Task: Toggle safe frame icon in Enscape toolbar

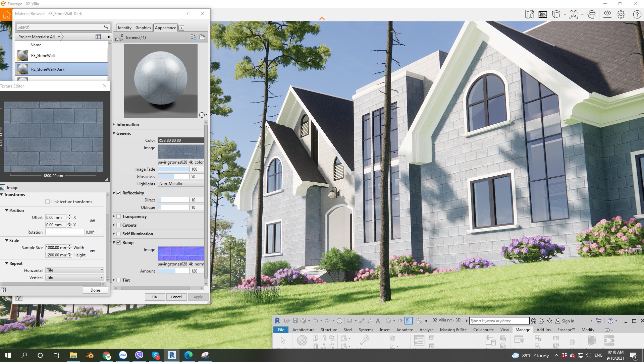Action: pos(542,14)
